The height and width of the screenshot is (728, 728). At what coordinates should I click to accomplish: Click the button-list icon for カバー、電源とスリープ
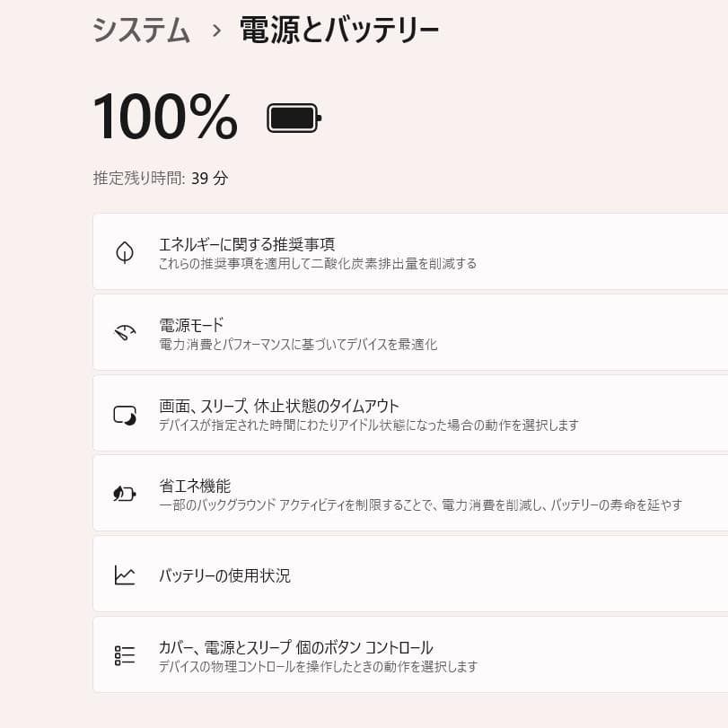(125, 654)
